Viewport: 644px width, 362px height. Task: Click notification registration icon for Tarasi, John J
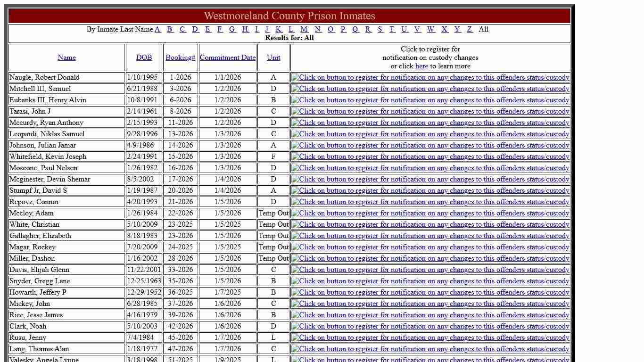click(x=430, y=111)
